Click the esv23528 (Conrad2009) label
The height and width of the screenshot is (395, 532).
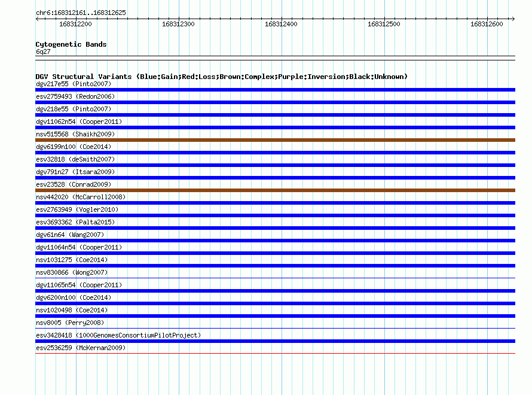point(74,184)
